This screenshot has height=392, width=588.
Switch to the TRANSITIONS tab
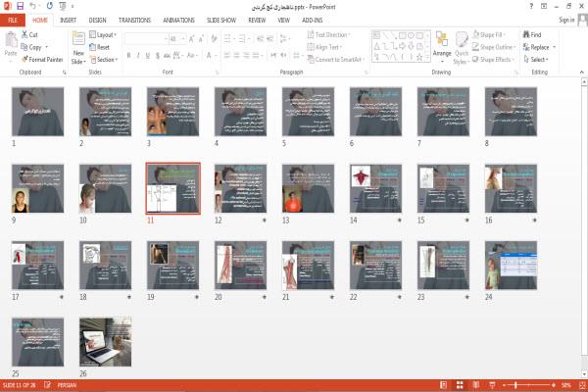[134, 20]
